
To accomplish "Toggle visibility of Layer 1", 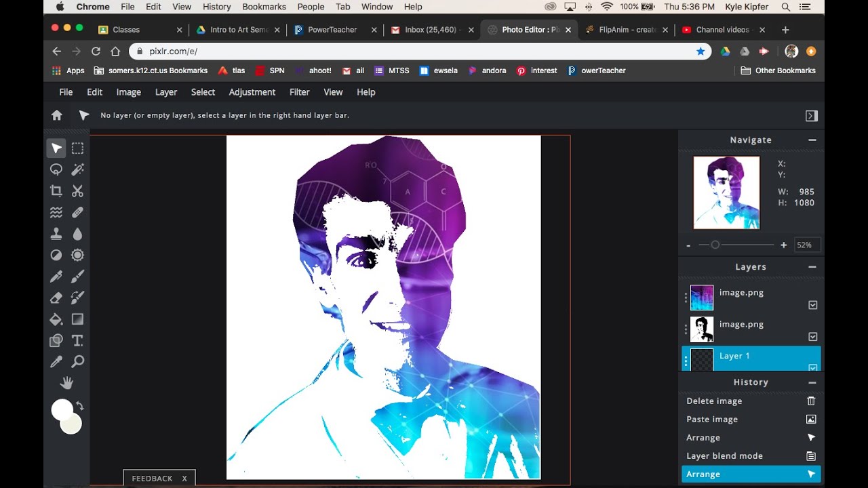I will tap(812, 367).
